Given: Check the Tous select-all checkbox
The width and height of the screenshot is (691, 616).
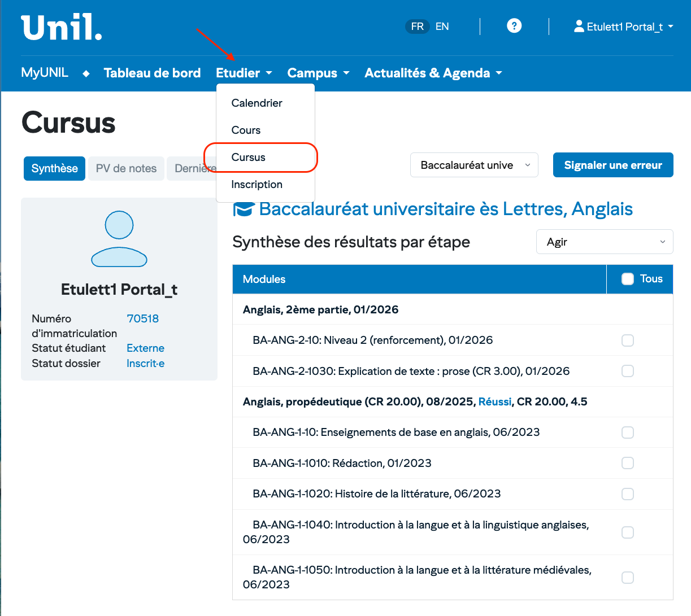Looking at the screenshot, I should [x=627, y=279].
